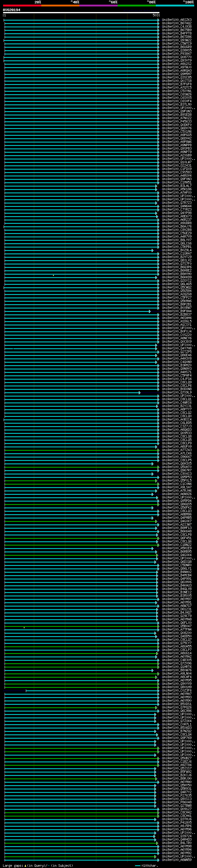The height and width of the screenshot is (868, 197).
Task: Click the arrowhead ending the UniRef100_Q56FK2 alignment
Action: click(153, 508)
